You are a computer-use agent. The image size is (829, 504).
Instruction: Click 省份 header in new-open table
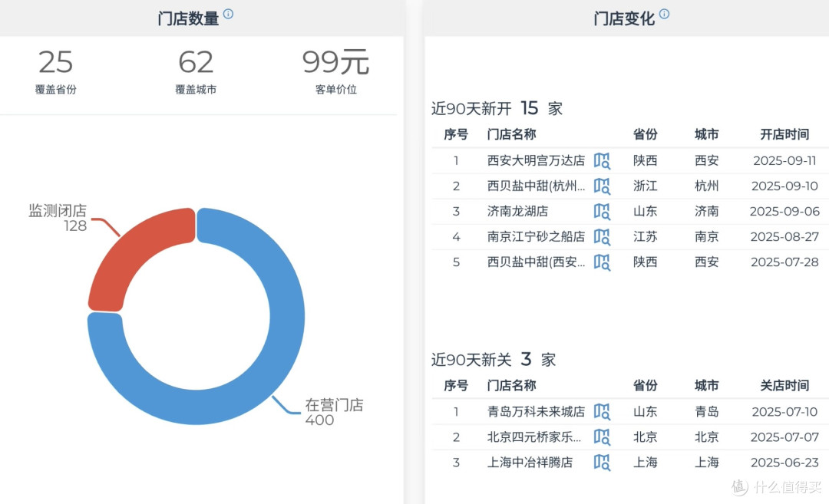click(x=645, y=134)
